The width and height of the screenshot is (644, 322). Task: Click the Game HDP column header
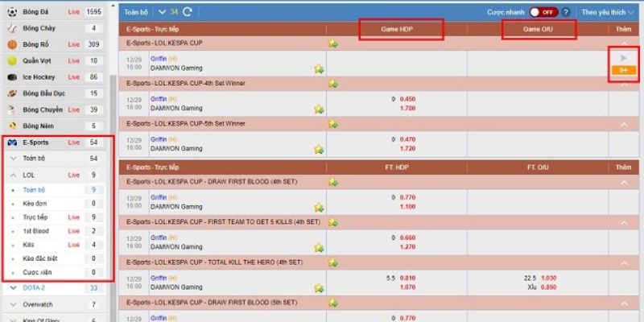point(397,29)
